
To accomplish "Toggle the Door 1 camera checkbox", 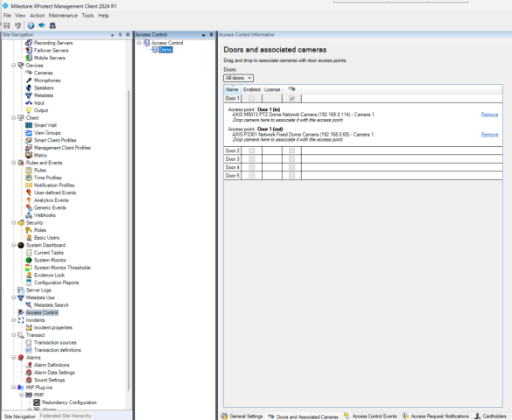I will point(292,98).
